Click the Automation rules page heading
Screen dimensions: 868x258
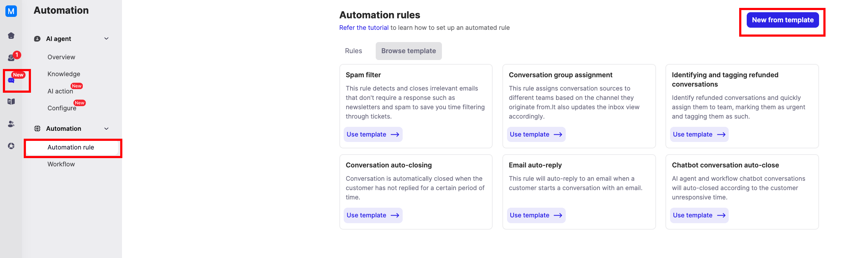point(380,15)
